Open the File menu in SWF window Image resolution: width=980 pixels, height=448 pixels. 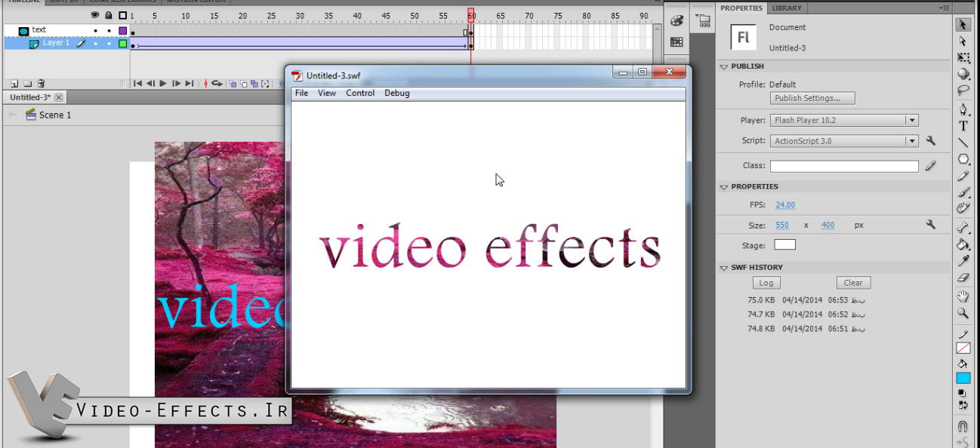coord(301,94)
